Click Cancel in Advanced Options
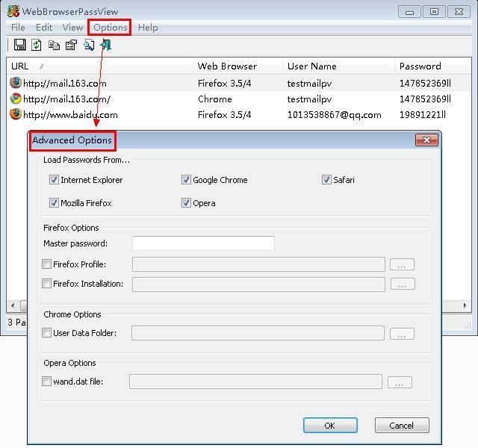 pyautogui.click(x=401, y=426)
